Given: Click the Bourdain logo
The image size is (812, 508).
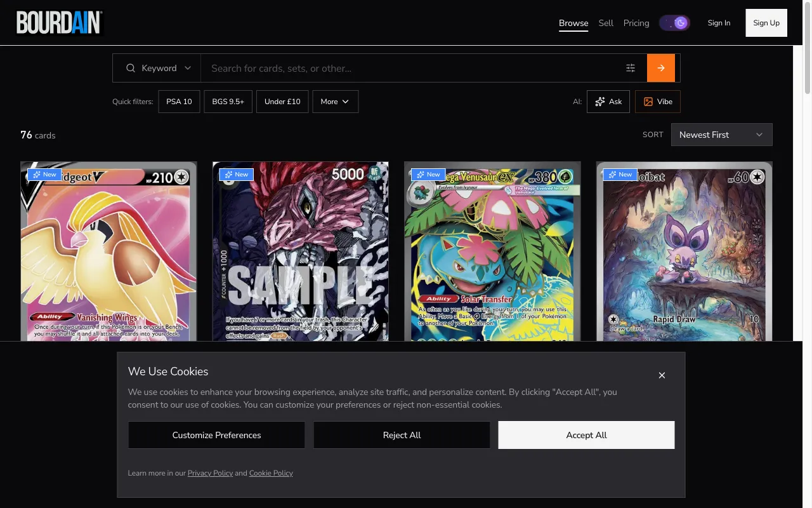Looking at the screenshot, I should click(59, 23).
